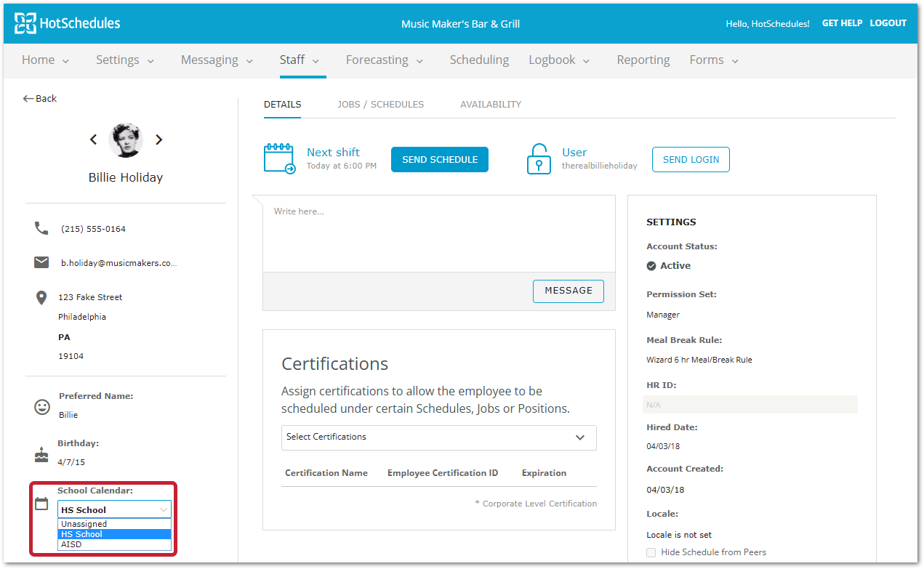Choose HS School option in the list
This screenshot has width=924, height=569.
tap(114, 534)
